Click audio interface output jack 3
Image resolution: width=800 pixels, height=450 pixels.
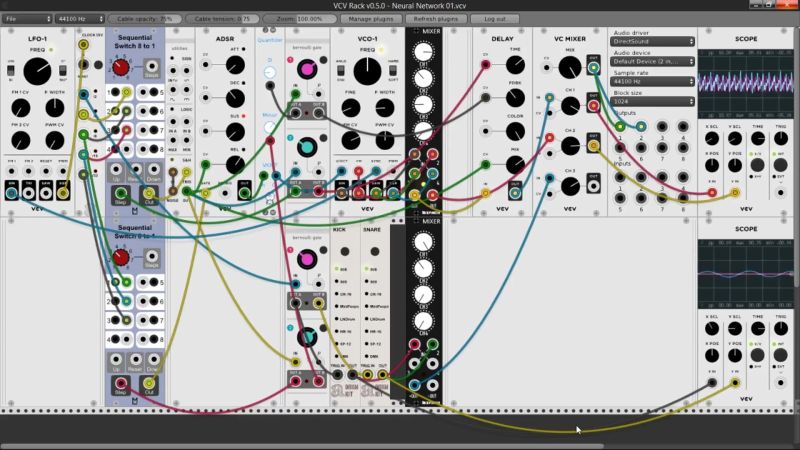662,127
